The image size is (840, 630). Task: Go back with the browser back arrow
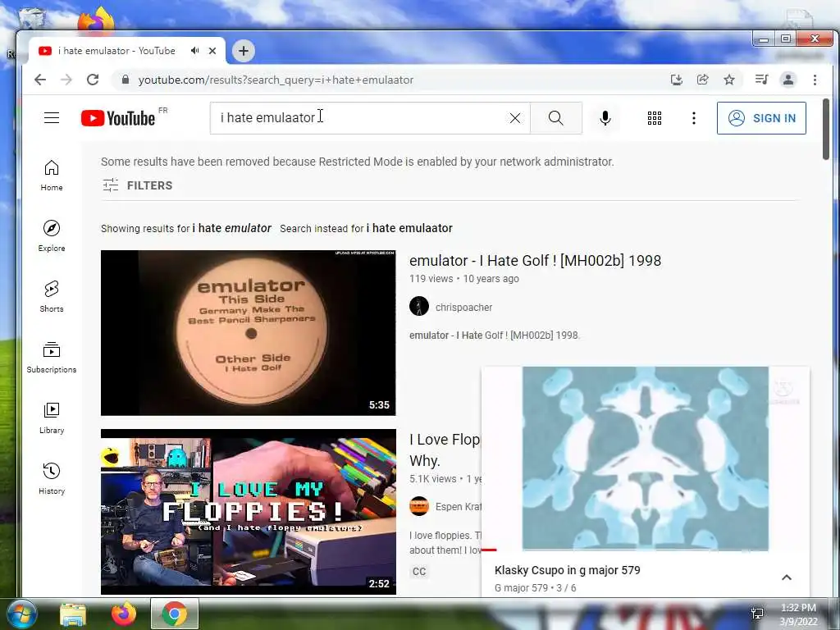[x=40, y=80]
